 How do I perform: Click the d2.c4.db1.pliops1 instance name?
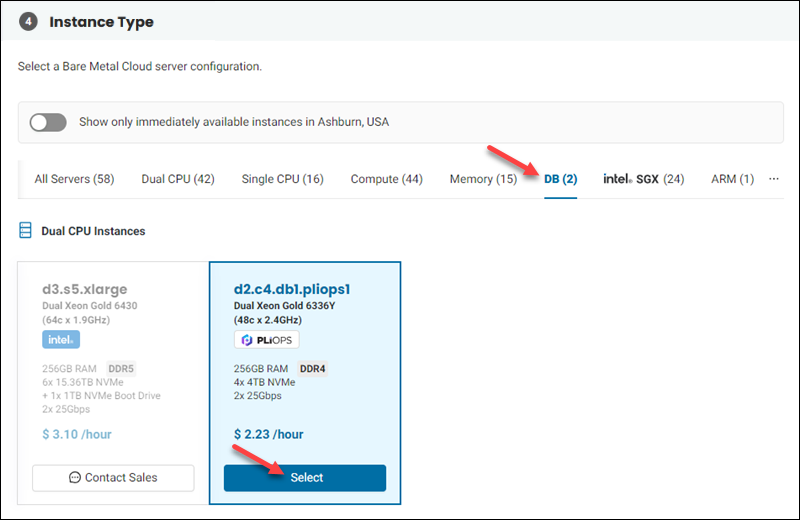(x=292, y=289)
